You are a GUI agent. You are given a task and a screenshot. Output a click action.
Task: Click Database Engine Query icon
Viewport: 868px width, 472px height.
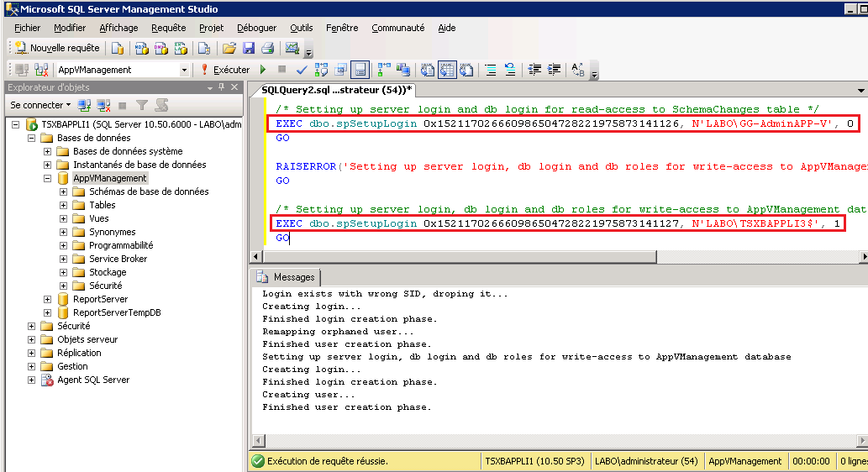118,48
